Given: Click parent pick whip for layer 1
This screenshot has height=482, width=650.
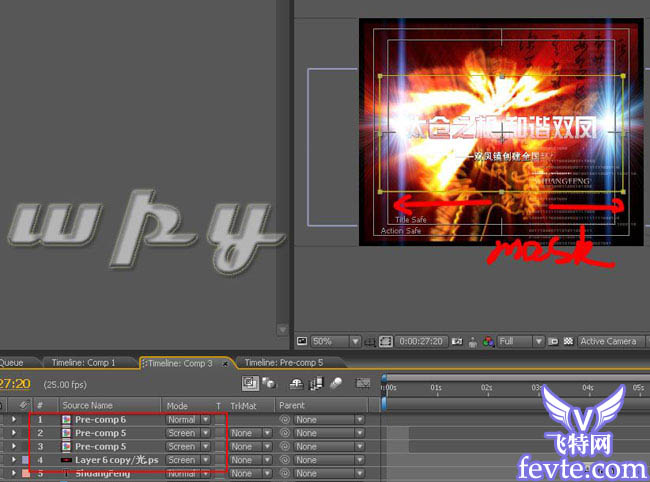Looking at the screenshot, I should tap(284, 419).
